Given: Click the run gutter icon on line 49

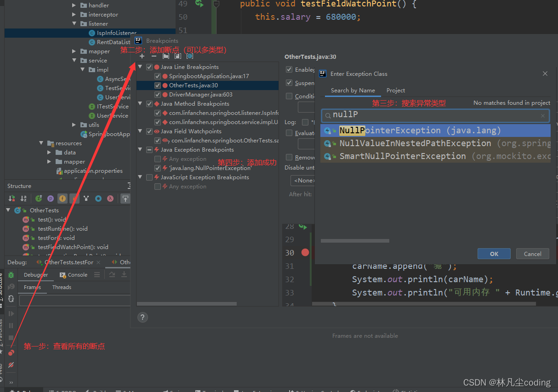Looking at the screenshot, I should pyautogui.click(x=199, y=4).
